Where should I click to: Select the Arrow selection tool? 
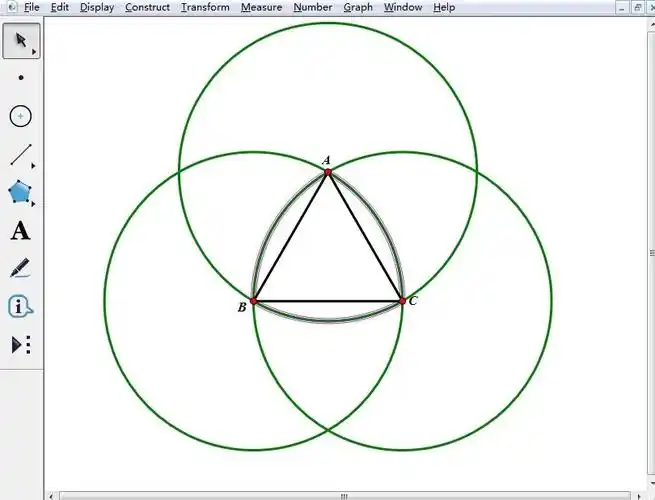(21, 41)
